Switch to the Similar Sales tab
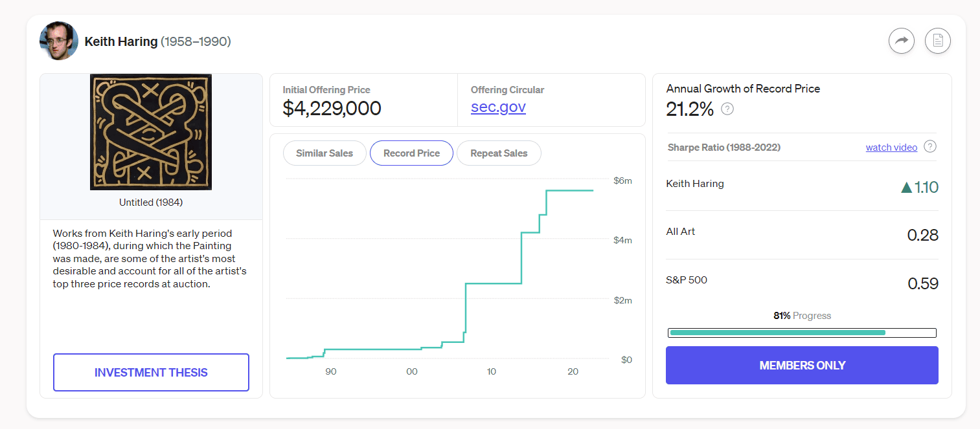Image resolution: width=980 pixels, height=429 pixels. pyautogui.click(x=325, y=153)
